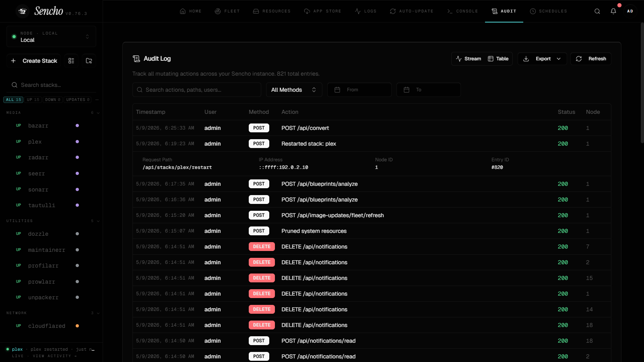Open the notifications bell

[613, 11]
